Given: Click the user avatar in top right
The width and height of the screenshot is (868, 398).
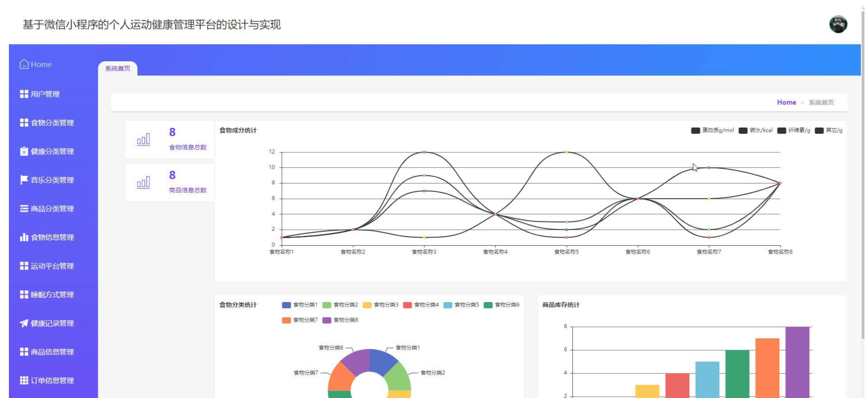Looking at the screenshot, I should tap(838, 24).
